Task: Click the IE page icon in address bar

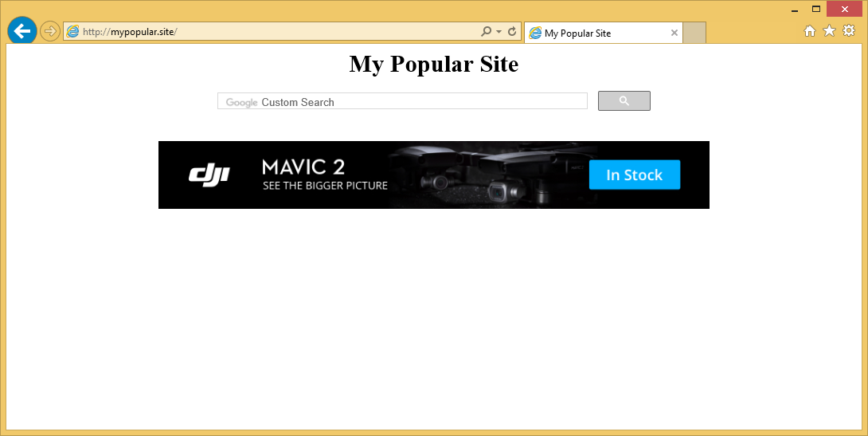Action: tap(72, 32)
